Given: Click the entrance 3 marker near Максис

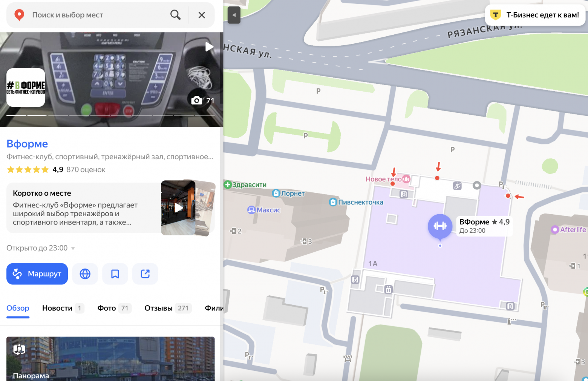Looking at the screenshot, I should point(306,241).
